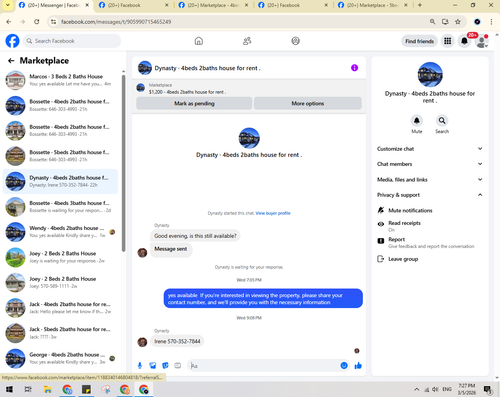Switch to second tab titled Facebook
The image size is (500, 397).
coord(133,5)
